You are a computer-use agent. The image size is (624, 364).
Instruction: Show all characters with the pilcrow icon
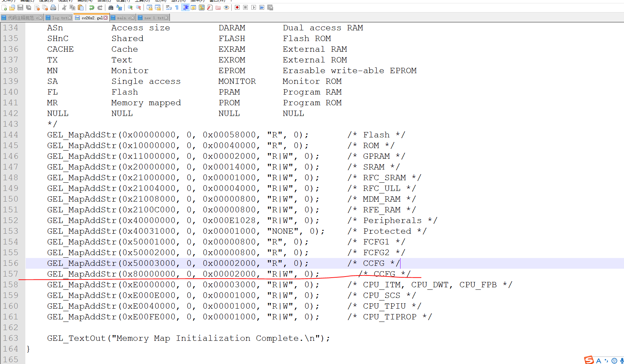point(177,7)
